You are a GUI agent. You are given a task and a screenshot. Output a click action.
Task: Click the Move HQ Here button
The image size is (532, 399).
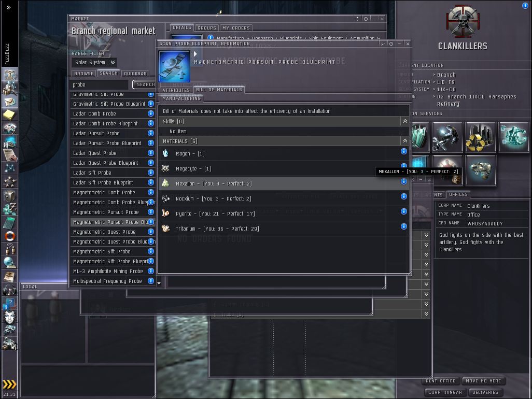[483, 381]
